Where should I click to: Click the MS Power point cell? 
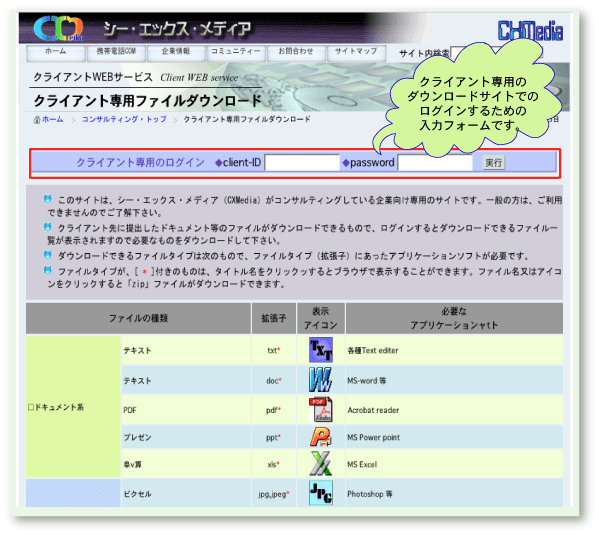(454, 438)
